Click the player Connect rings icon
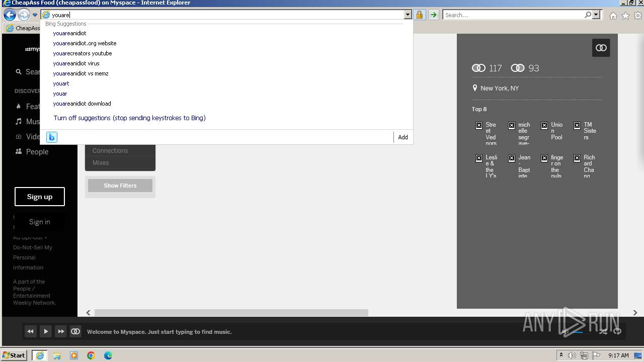Viewport: 644px width, 362px height. pos(75,331)
